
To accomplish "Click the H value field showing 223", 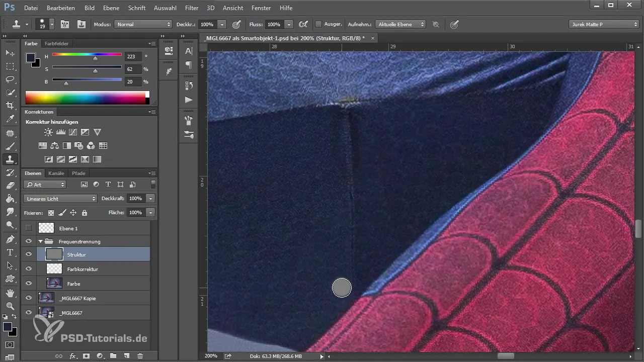I will [132, 57].
